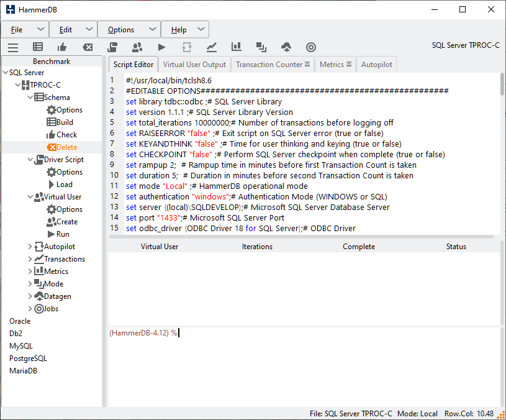
Task: Click the delete schema toolbar icon
Action: (88, 47)
